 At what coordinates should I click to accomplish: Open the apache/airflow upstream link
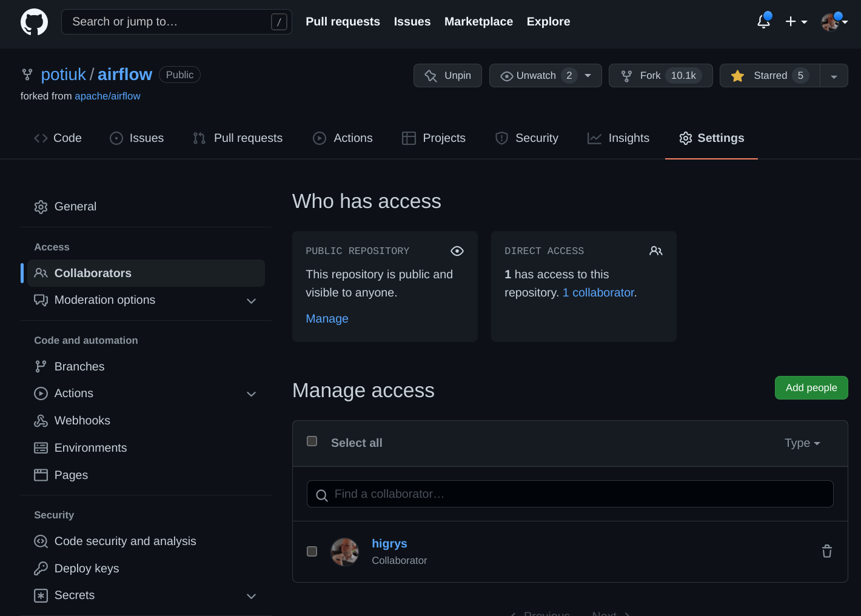107,96
